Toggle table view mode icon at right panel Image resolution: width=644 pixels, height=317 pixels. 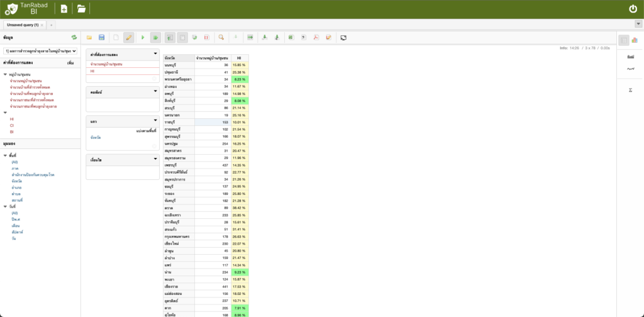click(x=623, y=40)
